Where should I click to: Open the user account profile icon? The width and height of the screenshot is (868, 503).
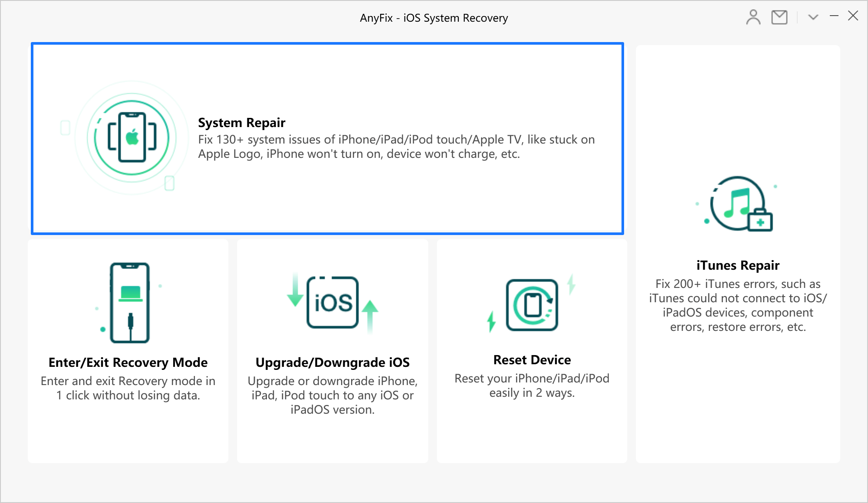pyautogui.click(x=753, y=17)
